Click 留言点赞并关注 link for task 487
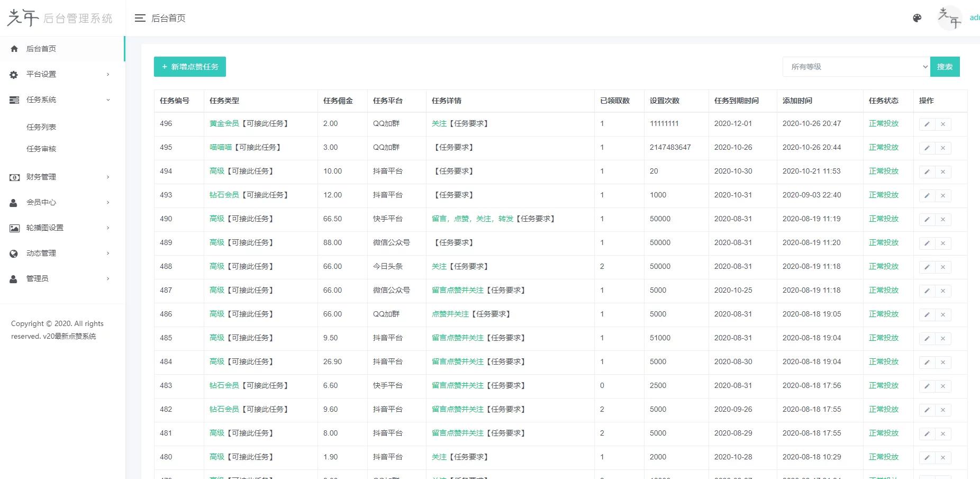980x479 pixels. click(458, 290)
